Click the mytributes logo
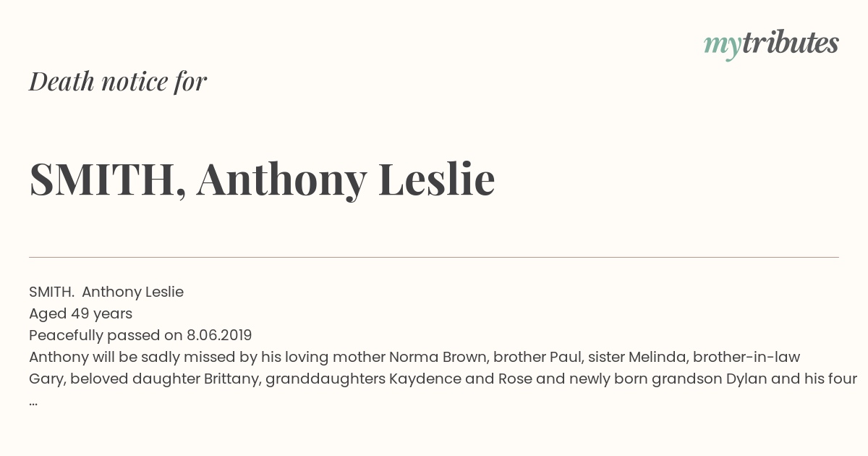Screen dimensions: 868x456 (771, 45)
